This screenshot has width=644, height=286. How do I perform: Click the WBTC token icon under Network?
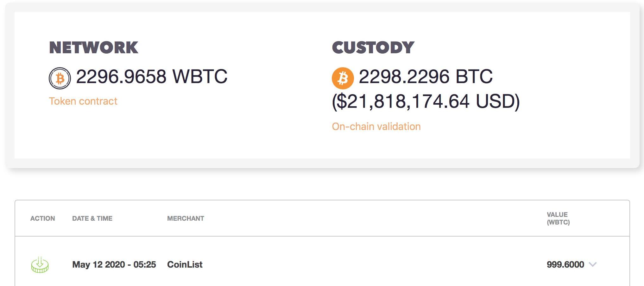coord(60,78)
